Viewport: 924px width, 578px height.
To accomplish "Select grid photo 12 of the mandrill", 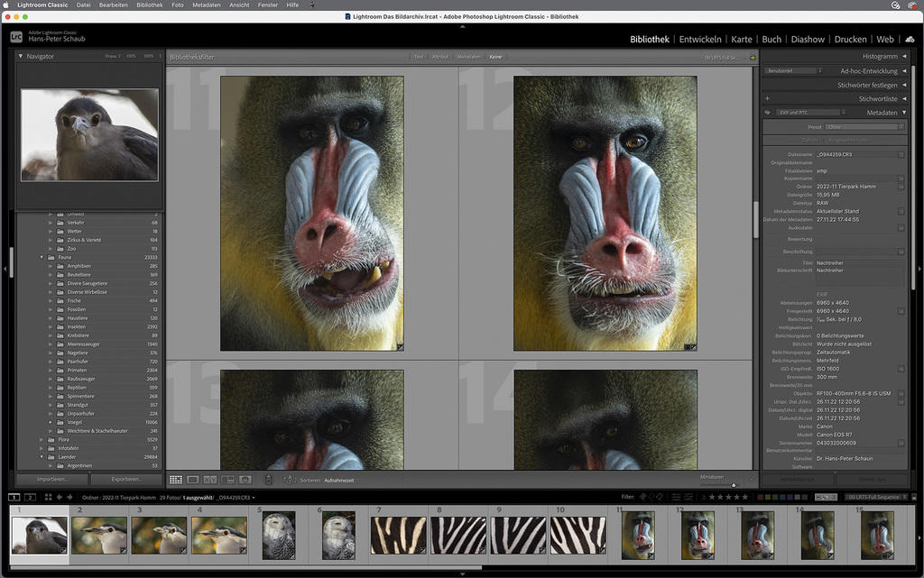I will coord(605,213).
